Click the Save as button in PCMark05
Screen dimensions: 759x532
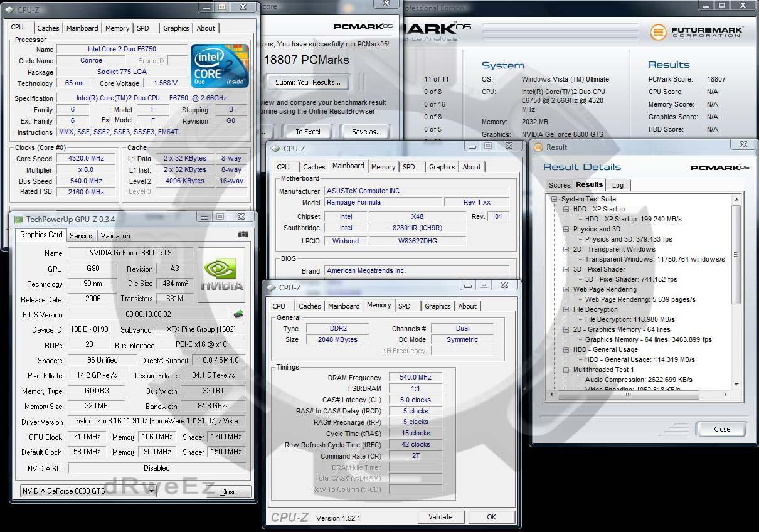pos(367,132)
